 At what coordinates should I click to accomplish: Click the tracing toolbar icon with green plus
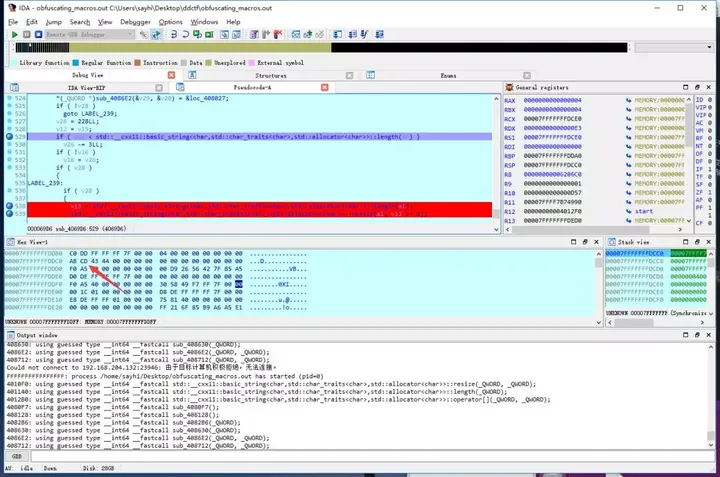(308, 34)
